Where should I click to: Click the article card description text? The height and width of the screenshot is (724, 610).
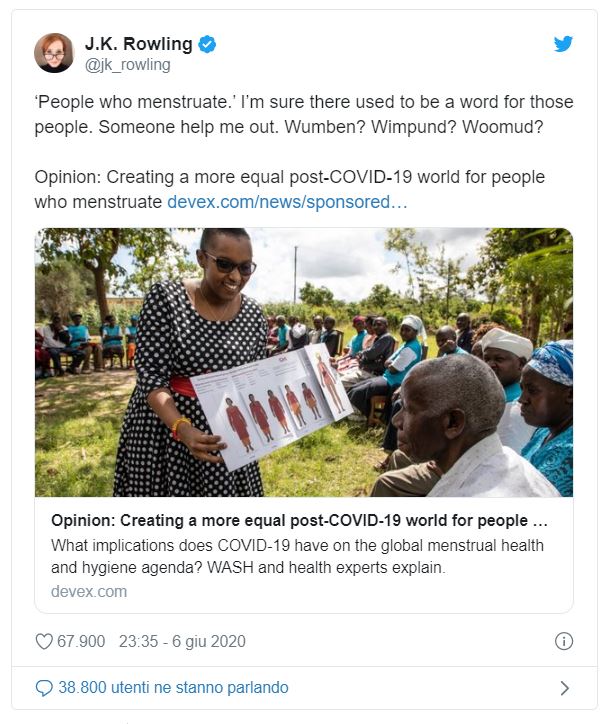point(297,556)
